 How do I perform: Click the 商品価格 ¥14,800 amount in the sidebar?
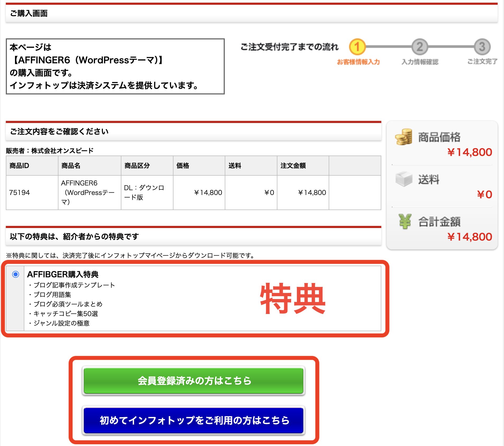[470, 152]
